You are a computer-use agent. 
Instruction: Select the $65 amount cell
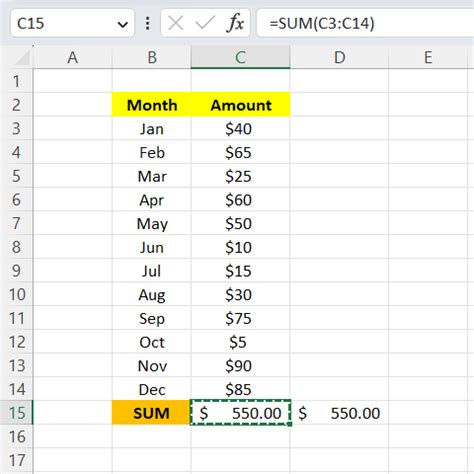click(240, 152)
